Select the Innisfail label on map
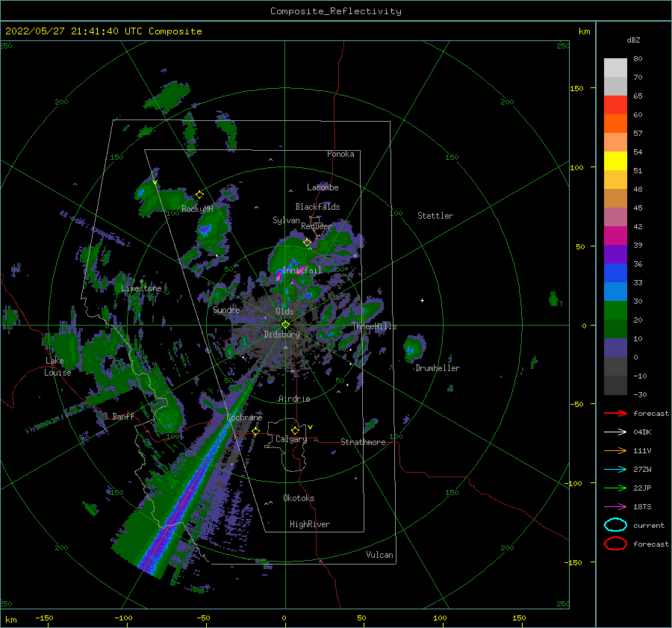The width and height of the screenshot is (672, 628). click(302, 270)
